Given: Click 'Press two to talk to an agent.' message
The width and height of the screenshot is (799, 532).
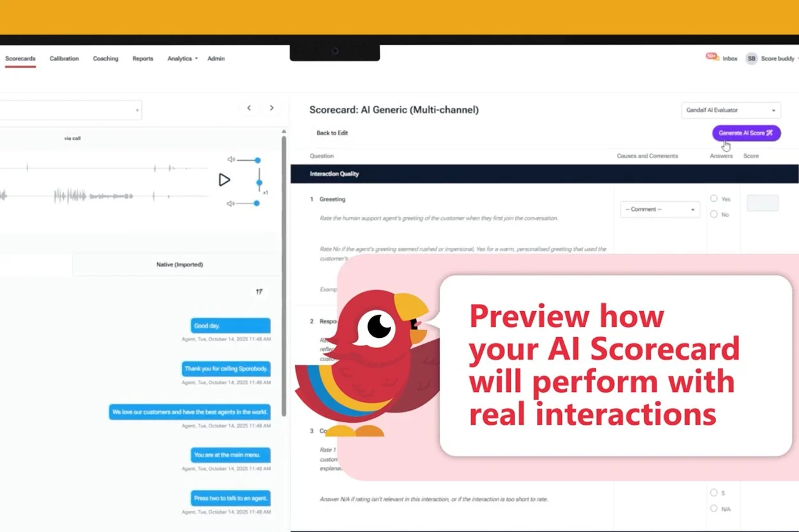Looking at the screenshot, I should [231, 498].
